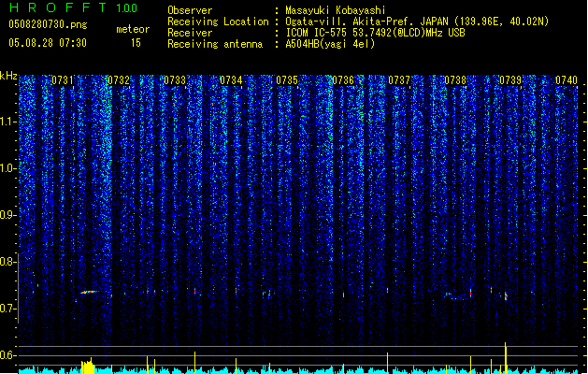Click the 0739 time marker
The image size is (588, 374).
(x=510, y=80)
